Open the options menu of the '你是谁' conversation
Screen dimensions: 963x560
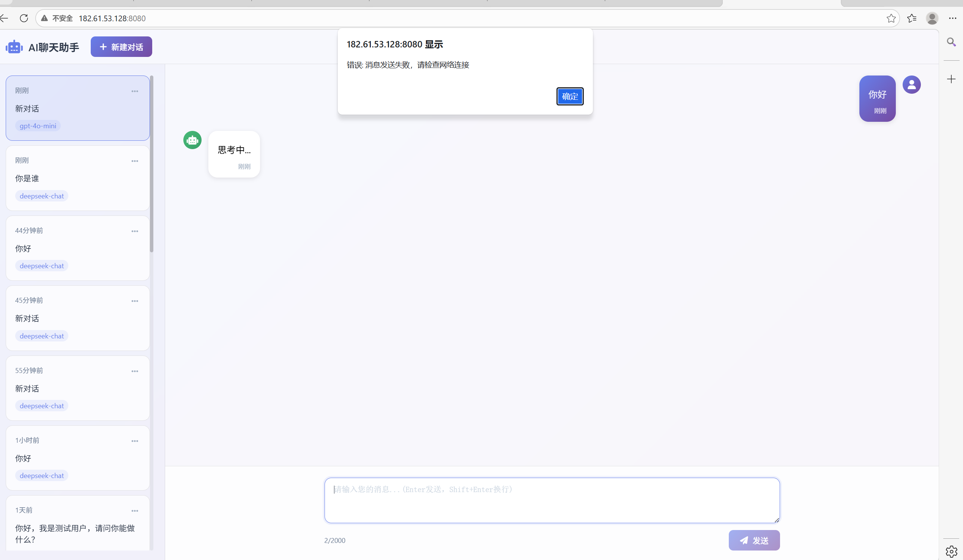pyautogui.click(x=134, y=161)
